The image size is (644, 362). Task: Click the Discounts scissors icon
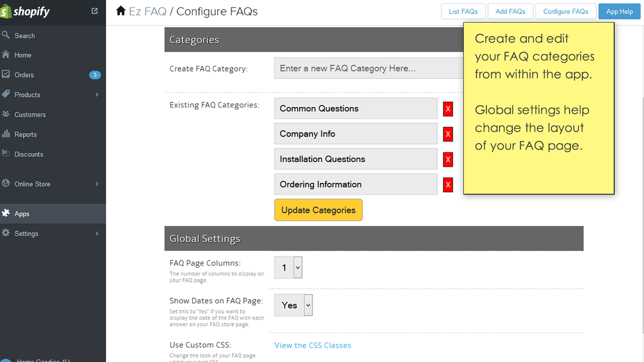[6, 153]
